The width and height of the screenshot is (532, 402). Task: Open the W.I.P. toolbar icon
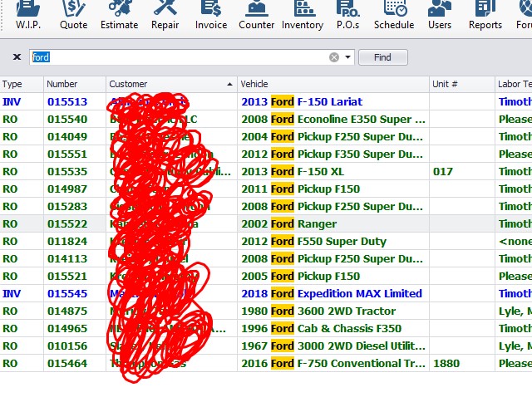pos(28,15)
